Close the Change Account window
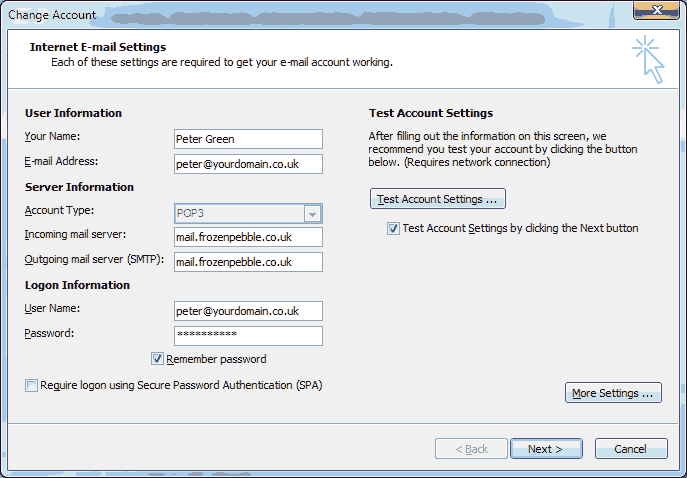687x478 pixels. click(656, 10)
